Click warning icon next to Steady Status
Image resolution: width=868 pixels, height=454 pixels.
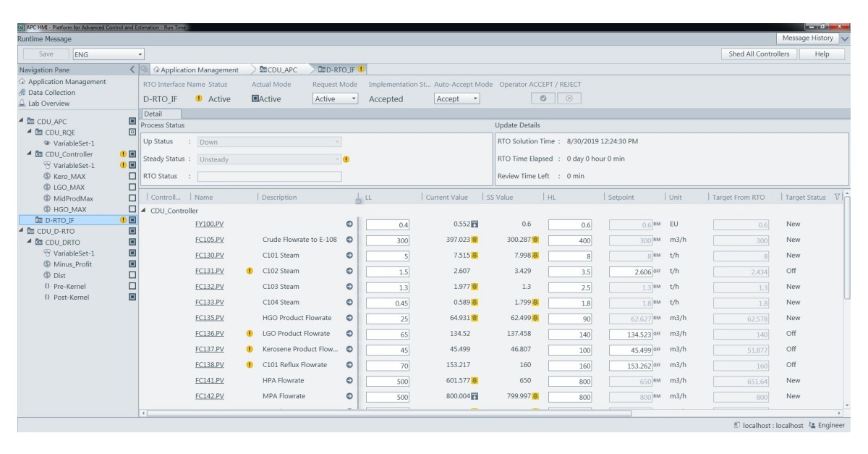tap(346, 159)
